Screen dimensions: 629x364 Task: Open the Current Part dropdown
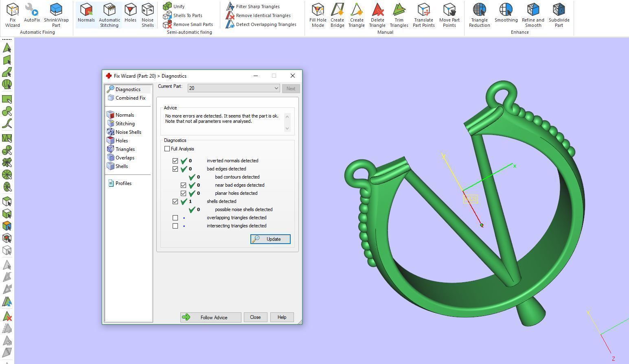point(234,88)
